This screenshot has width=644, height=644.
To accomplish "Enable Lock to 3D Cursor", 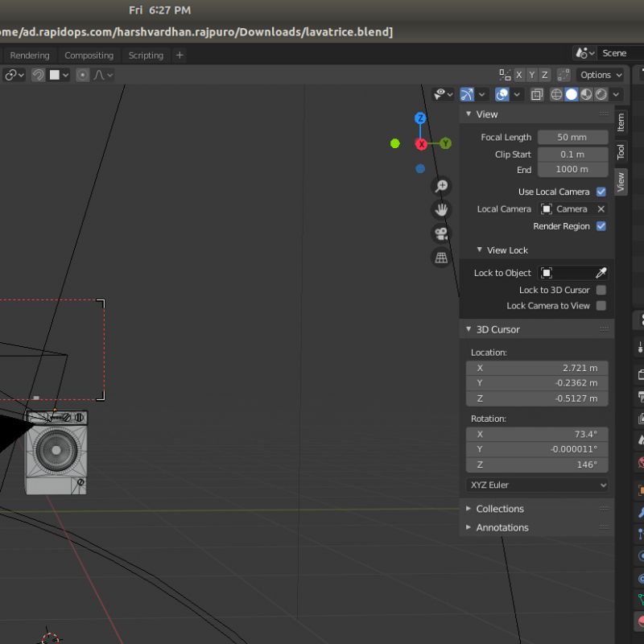I will 601,290.
